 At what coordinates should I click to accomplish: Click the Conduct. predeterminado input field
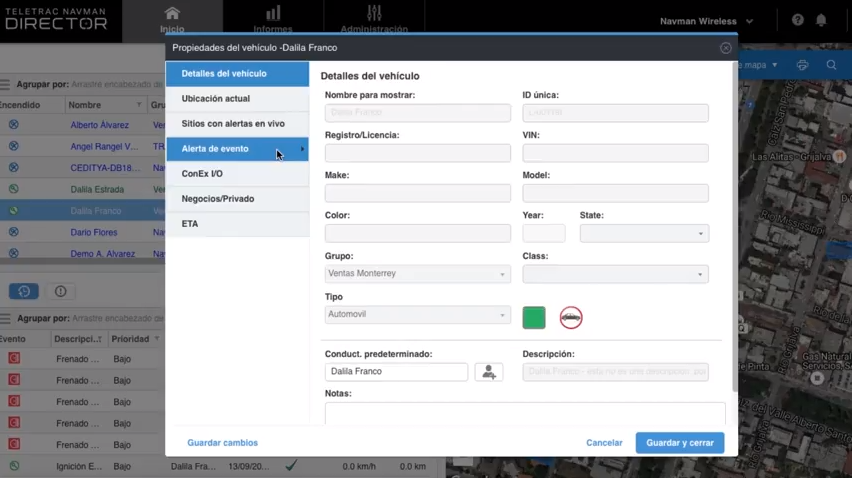tap(396, 372)
